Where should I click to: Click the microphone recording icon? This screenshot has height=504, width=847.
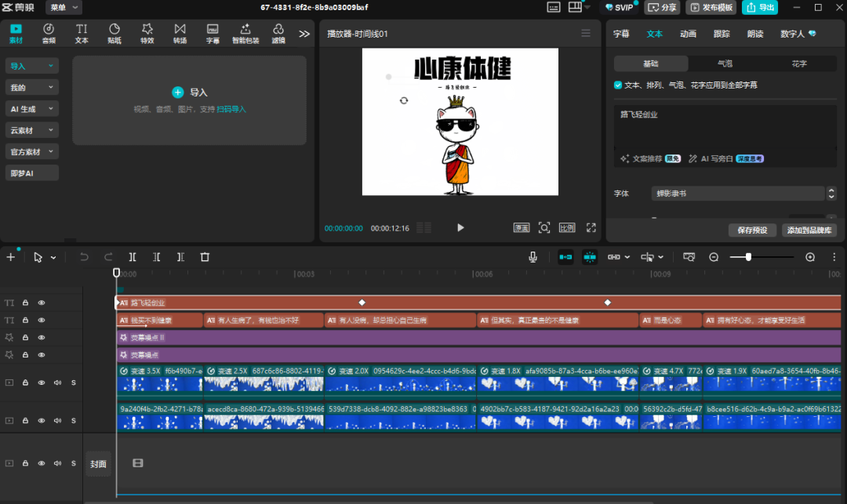click(x=532, y=256)
